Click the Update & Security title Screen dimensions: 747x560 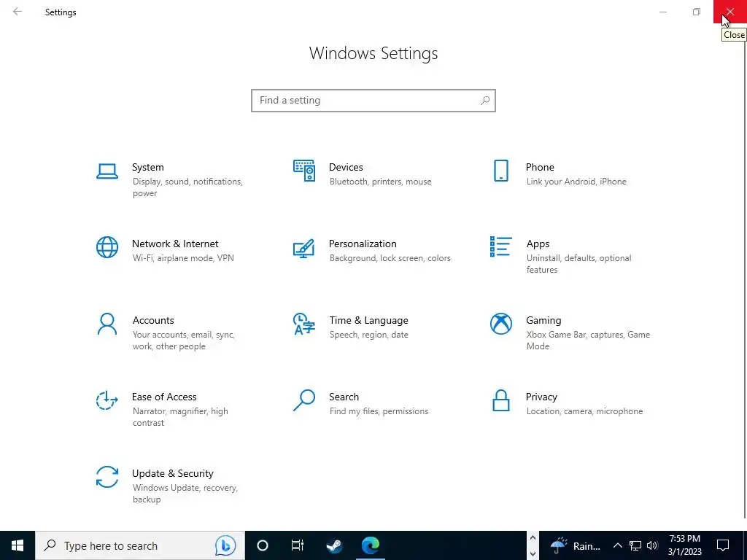(172, 474)
